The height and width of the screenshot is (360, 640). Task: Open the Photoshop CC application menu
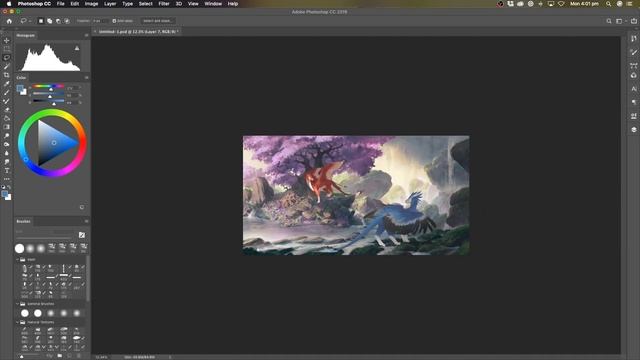[34, 4]
